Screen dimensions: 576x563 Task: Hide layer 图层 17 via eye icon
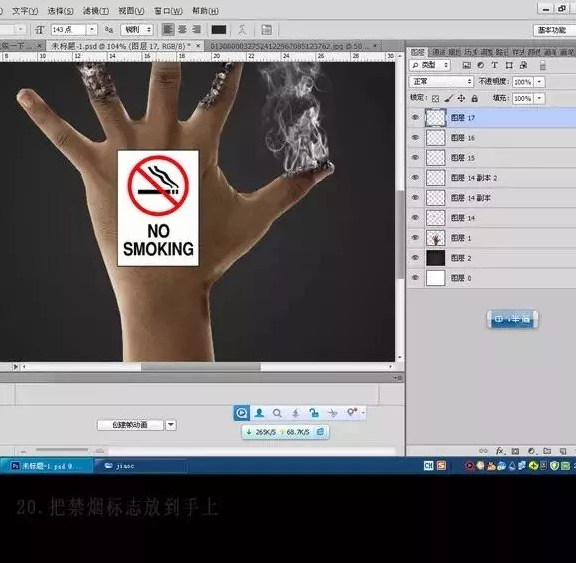coord(415,118)
